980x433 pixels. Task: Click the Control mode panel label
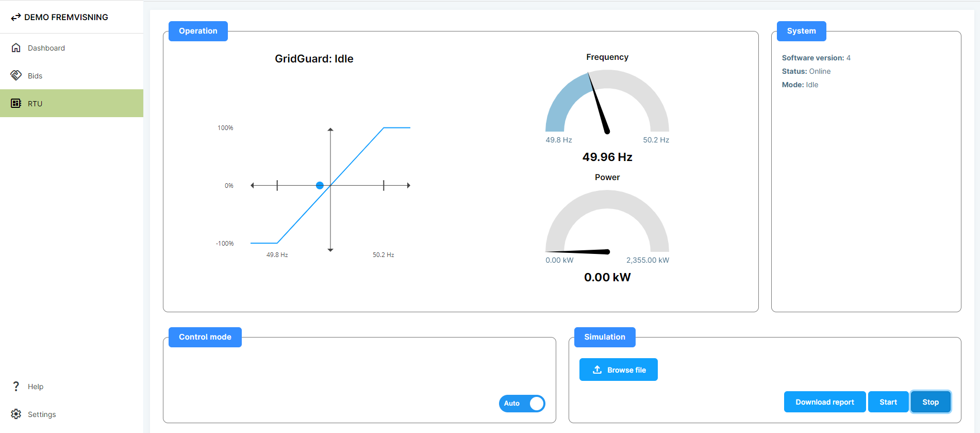click(x=205, y=337)
